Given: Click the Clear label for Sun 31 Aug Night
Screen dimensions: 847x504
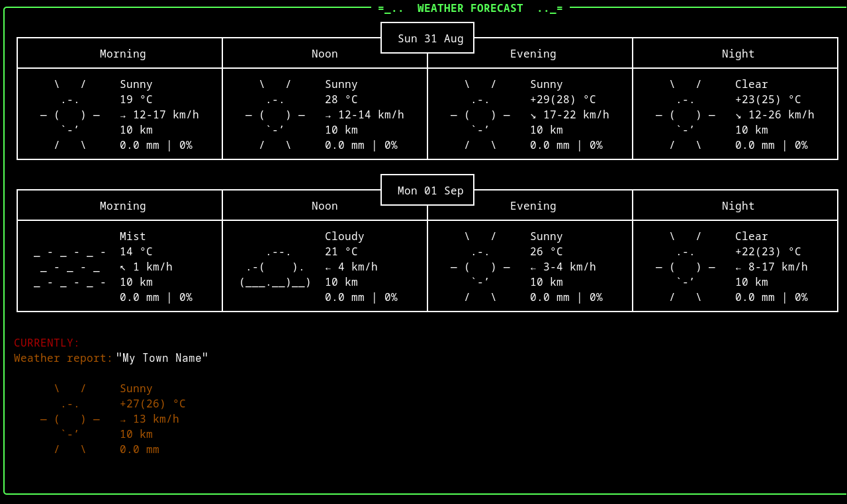Looking at the screenshot, I should tap(752, 84).
